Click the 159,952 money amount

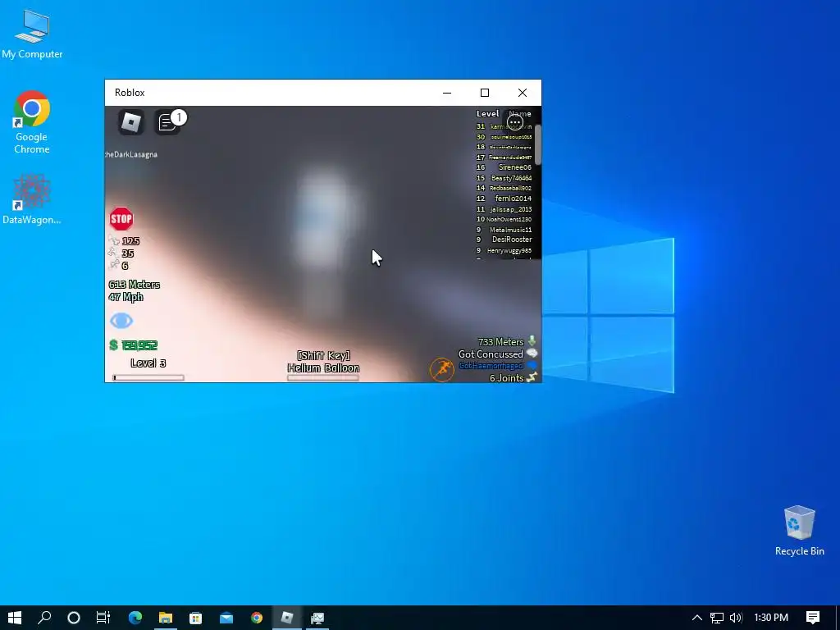point(139,345)
